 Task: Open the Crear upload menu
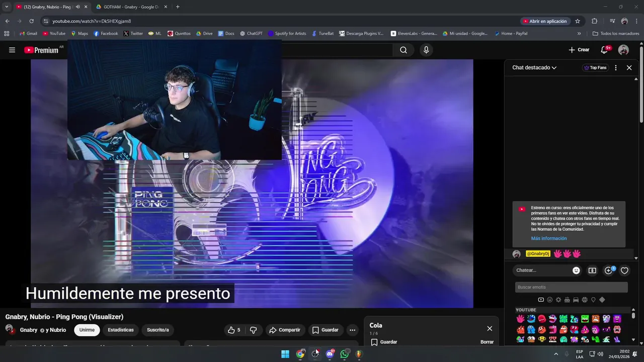coord(579,50)
